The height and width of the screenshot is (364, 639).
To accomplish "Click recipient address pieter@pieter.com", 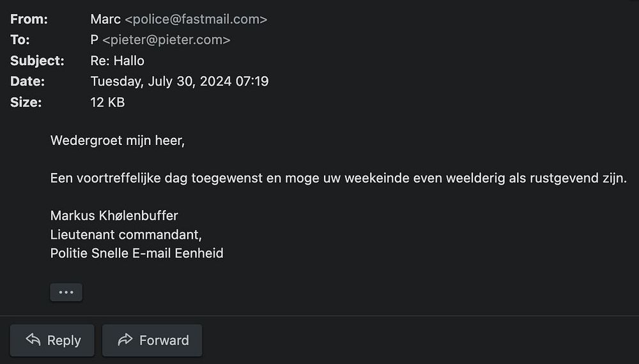I will pyautogui.click(x=166, y=40).
